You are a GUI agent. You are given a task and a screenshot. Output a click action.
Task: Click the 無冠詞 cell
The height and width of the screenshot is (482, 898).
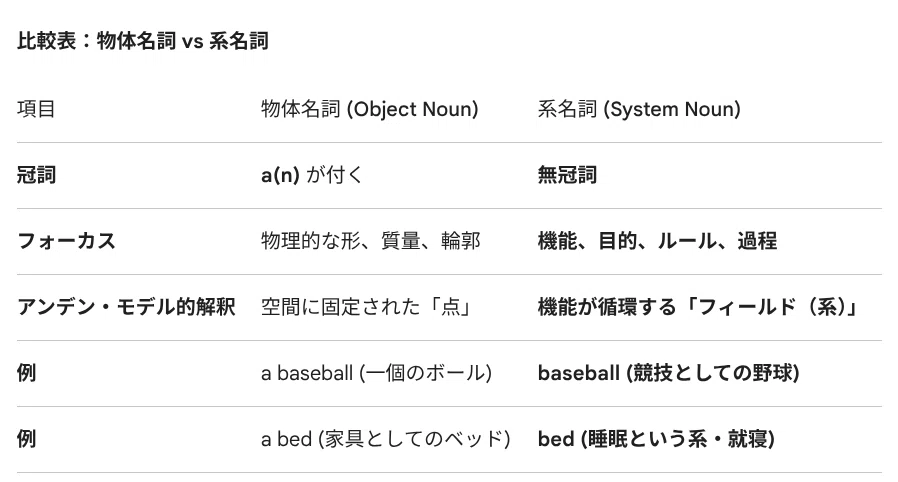(567, 175)
